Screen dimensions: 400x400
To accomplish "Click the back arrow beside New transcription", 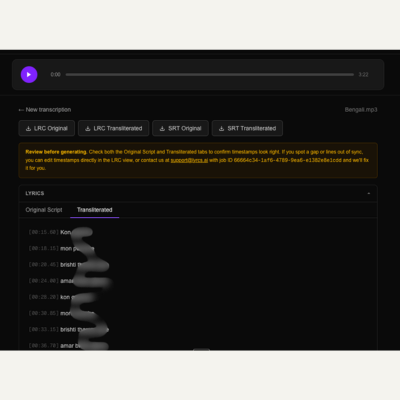I will [x=21, y=110].
